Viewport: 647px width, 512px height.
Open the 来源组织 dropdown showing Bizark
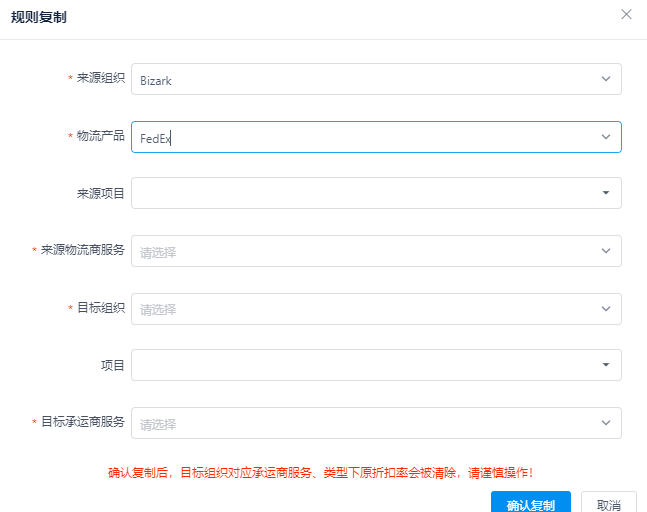[x=376, y=79]
